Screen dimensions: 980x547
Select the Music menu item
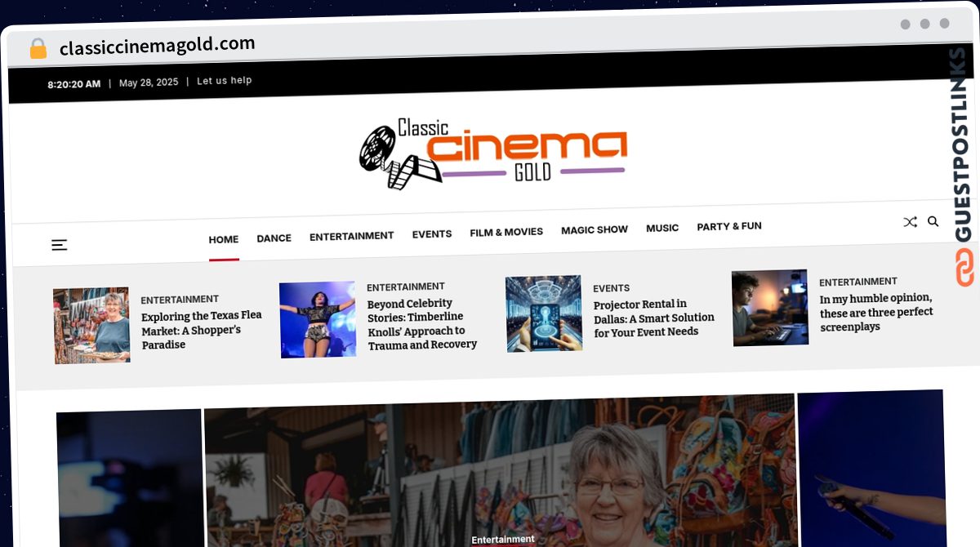click(x=662, y=228)
